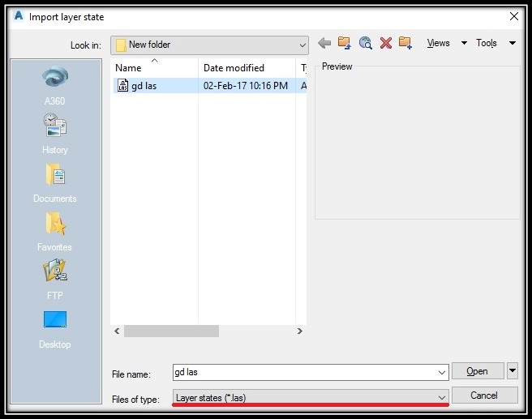Open the Search the Web icon
The width and height of the screenshot is (532, 419).
pos(365,43)
